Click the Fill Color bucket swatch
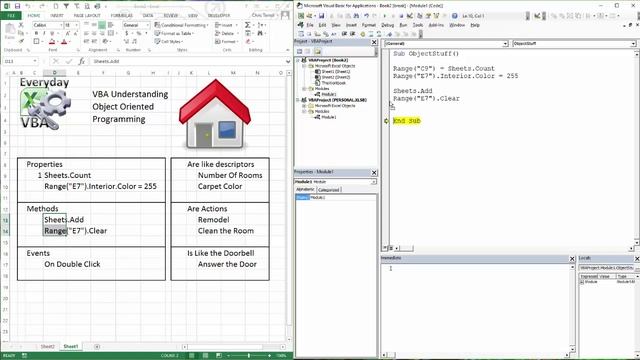 click(52, 42)
